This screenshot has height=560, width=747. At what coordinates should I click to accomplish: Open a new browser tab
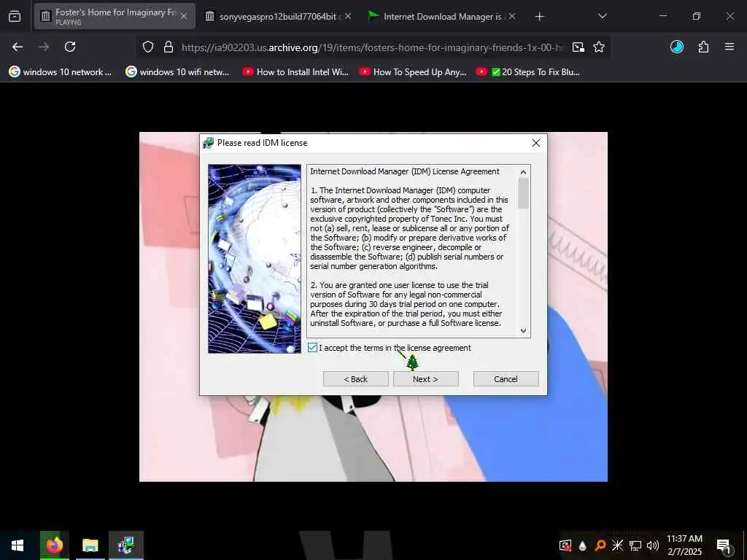tap(539, 17)
